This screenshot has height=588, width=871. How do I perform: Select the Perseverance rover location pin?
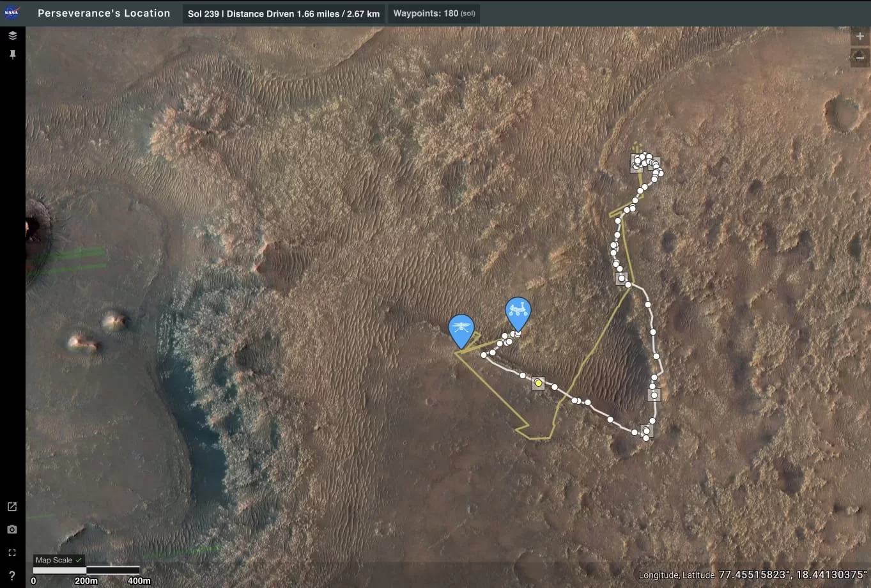click(518, 312)
